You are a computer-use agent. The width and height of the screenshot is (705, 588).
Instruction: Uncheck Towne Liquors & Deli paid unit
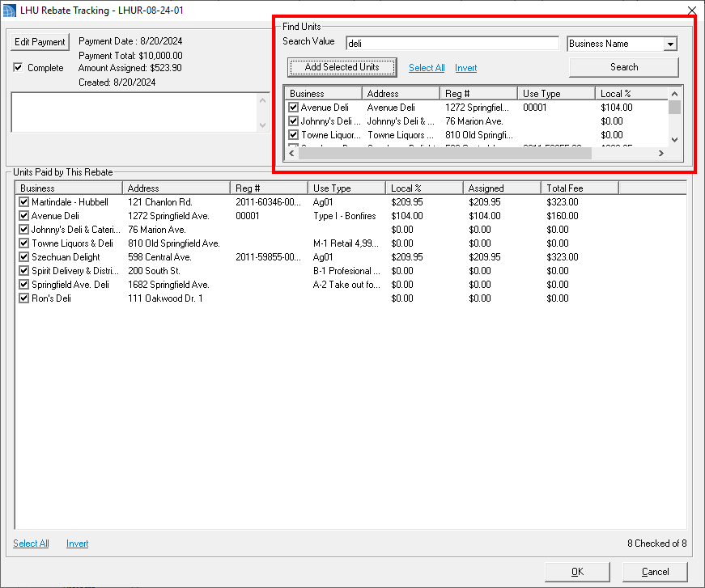(x=23, y=243)
